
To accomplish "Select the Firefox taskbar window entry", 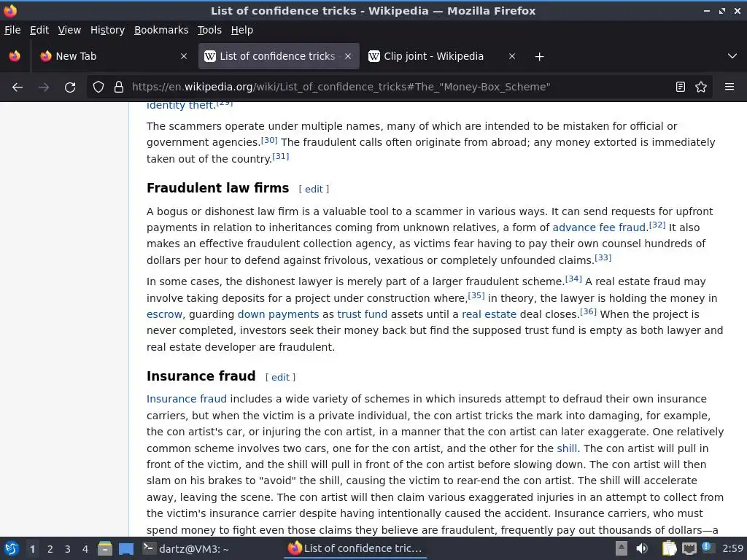I will pos(355,548).
